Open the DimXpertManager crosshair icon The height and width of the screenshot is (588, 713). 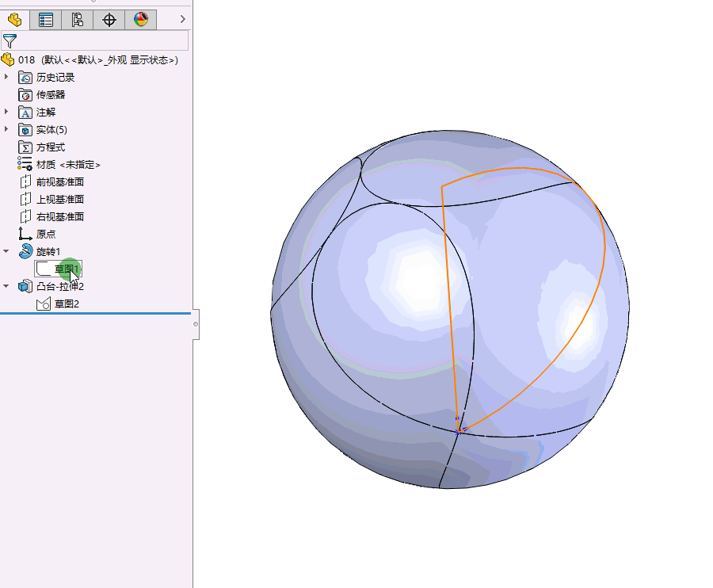109,19
